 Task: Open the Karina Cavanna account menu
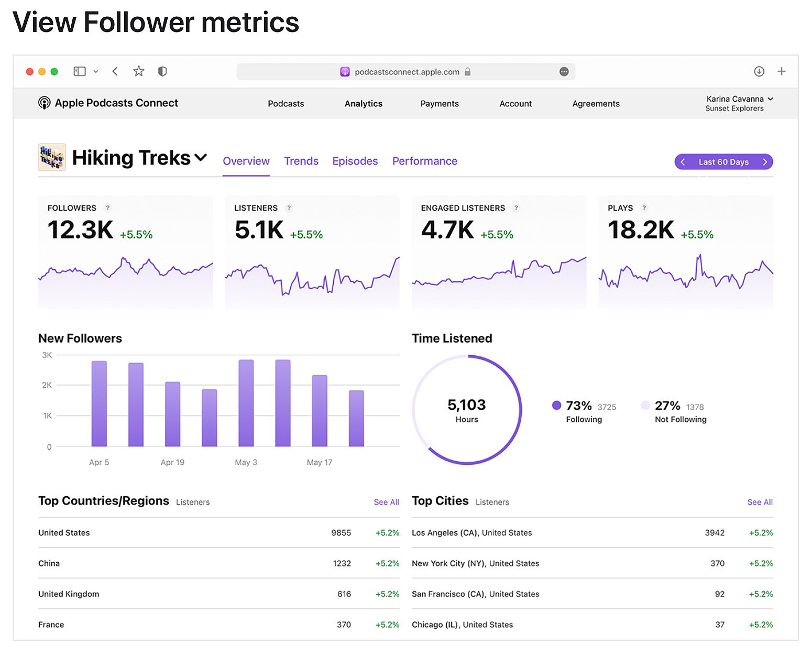coord(739,103)
